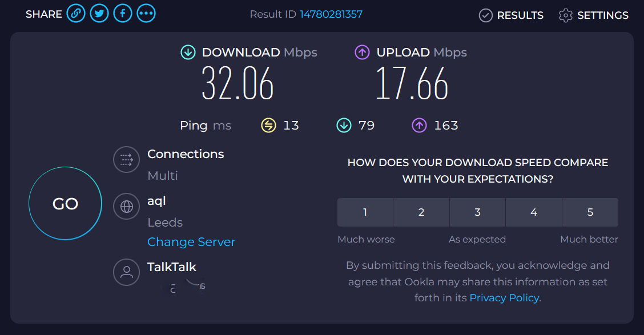Share result on Facebook
The height and width of the screenshot is (335, 644).
coord(123,13)
